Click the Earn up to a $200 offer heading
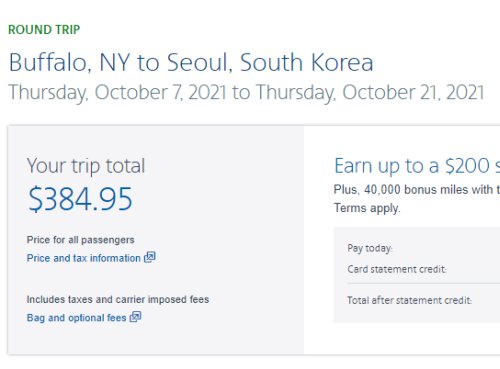Screen dimensions: 500x369 point(417,166)
